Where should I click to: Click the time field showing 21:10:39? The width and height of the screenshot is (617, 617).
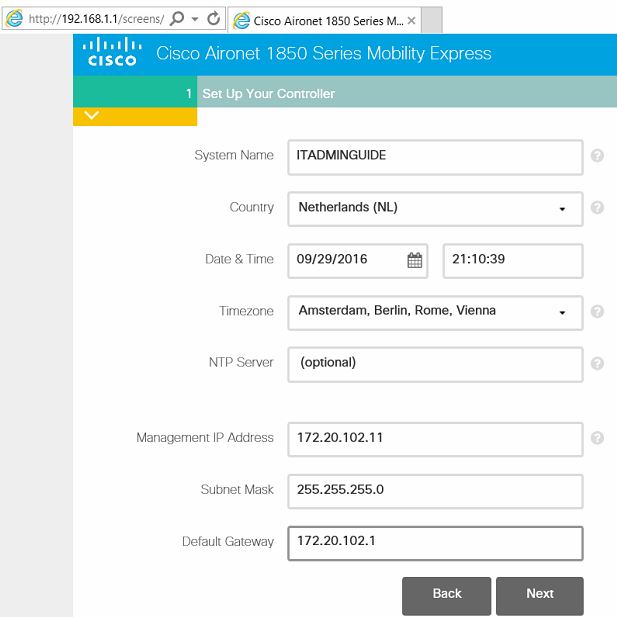click(x=513, y=261)
